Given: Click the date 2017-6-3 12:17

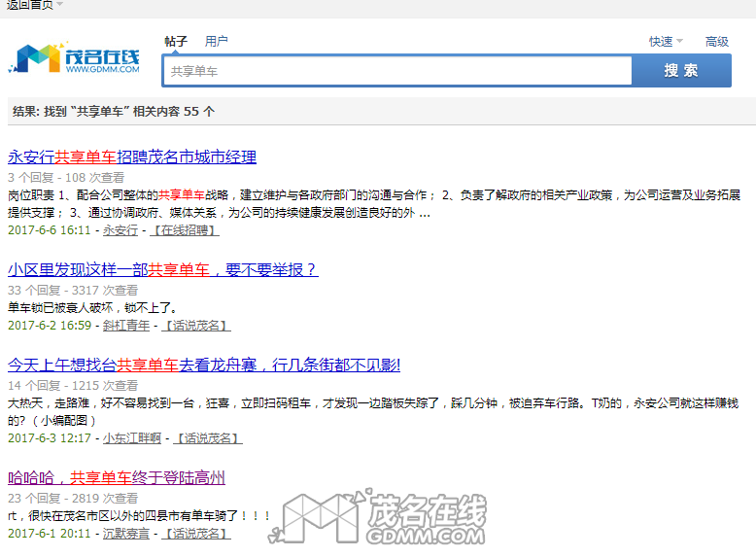Looking at the screenshot, I should [x=50, y=438].
